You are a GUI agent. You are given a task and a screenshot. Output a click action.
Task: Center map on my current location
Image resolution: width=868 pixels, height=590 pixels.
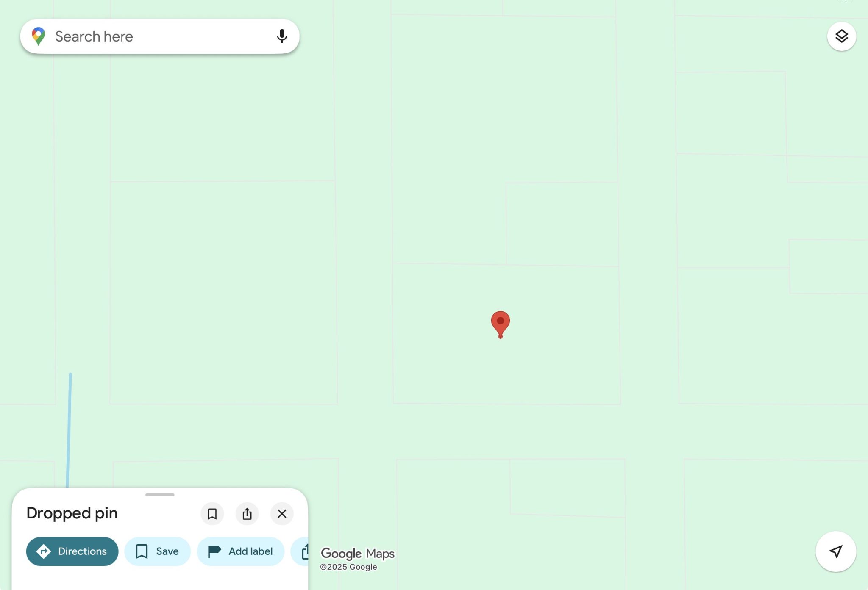pos(835,551)
